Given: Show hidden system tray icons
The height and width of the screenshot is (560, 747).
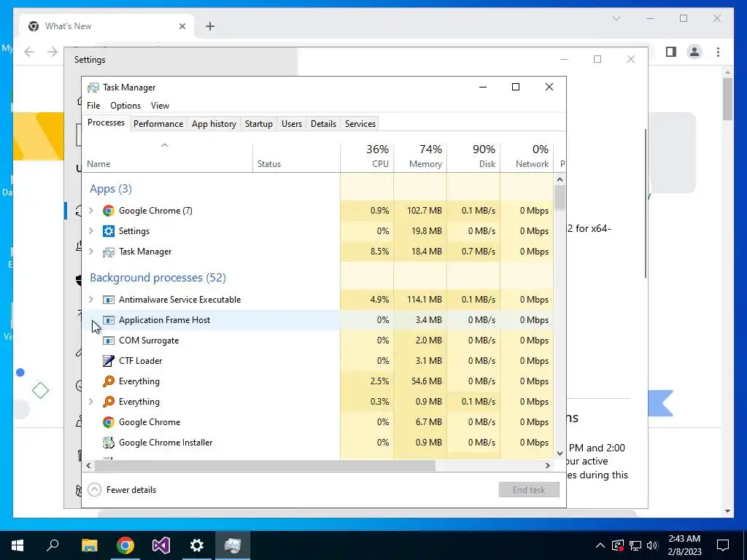Looking at the screenshot, I should click(x=600, y=545).
